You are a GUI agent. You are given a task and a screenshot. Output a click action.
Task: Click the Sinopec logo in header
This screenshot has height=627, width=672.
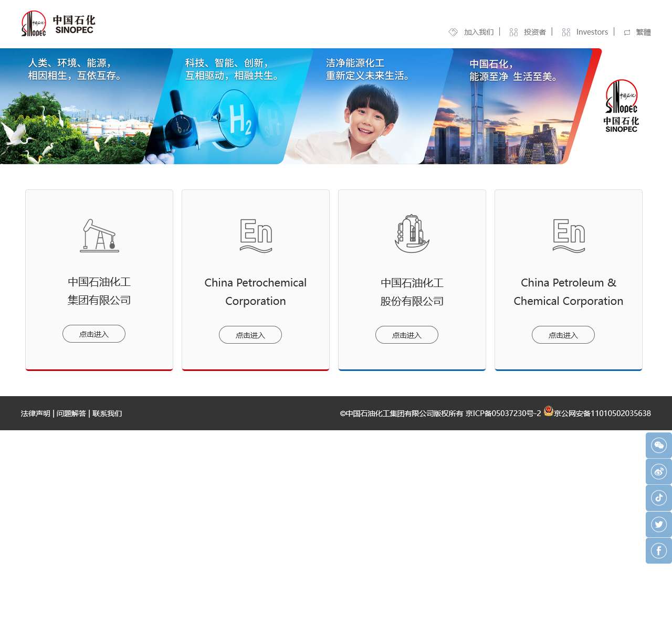pos(58,24)
